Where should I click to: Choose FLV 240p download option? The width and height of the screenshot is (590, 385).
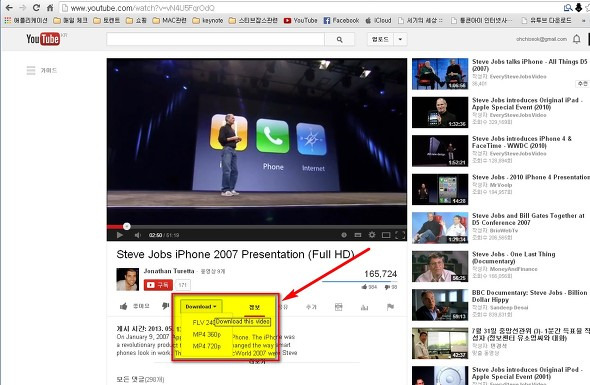point(203,323)
